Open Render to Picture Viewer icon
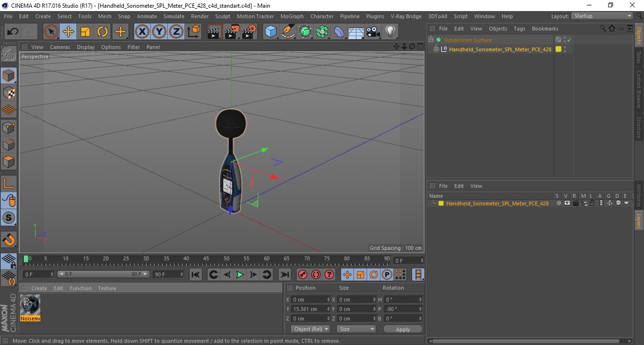 [x=232, y=32]
